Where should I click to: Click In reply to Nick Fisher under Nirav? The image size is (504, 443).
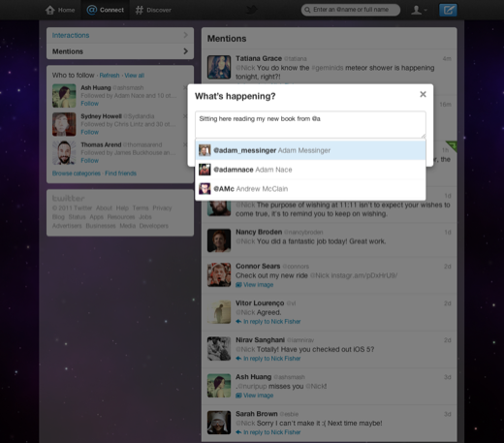tap(268, 359)
